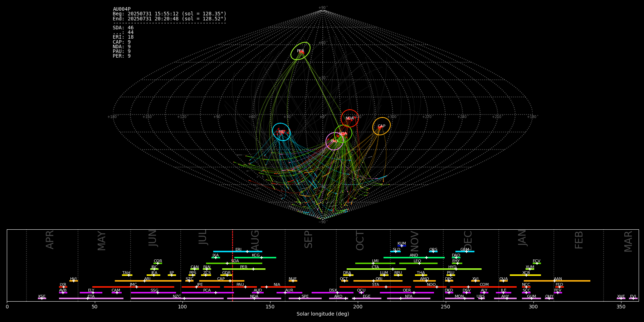The width and height of the screenshot is (644, 322).
Task: Click the 'CAP: 9' legend entry
Action: point(122,42)
